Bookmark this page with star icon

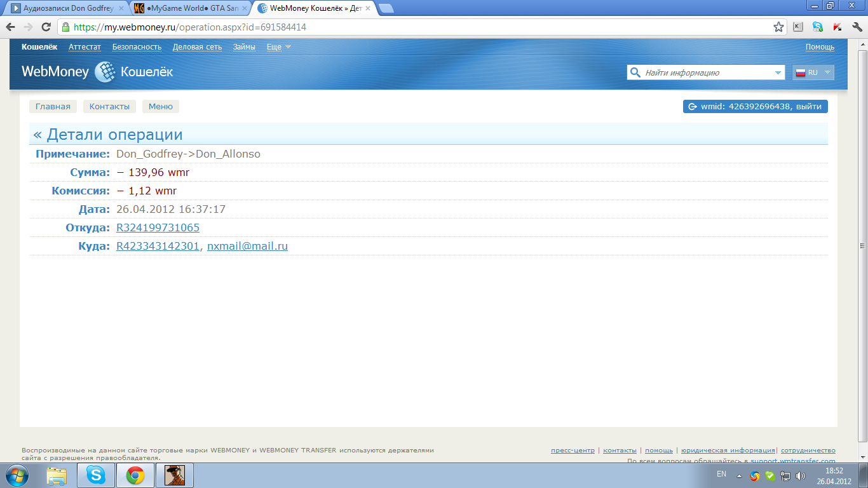coord(778,27)
